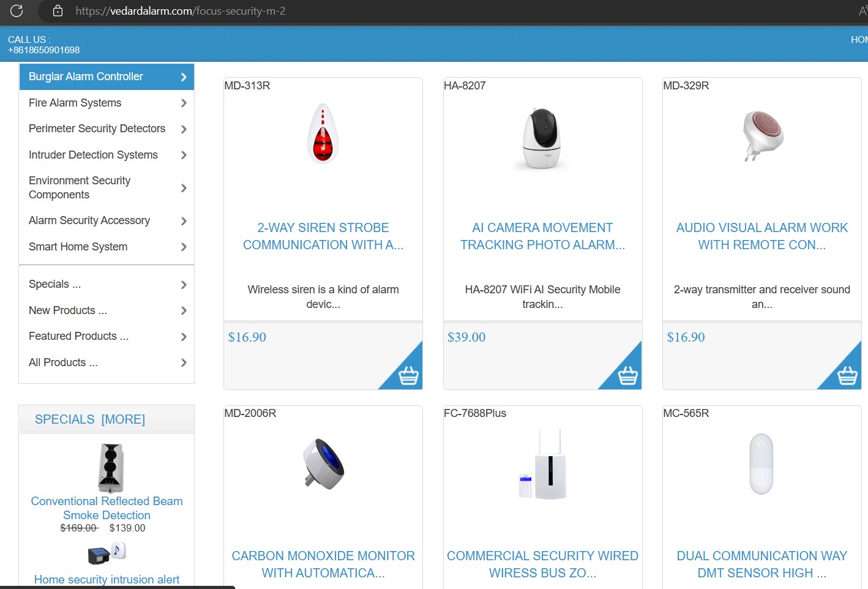Open AI Camera Movement Tracking product title
The image size is (868, 589).
point(542,236)
